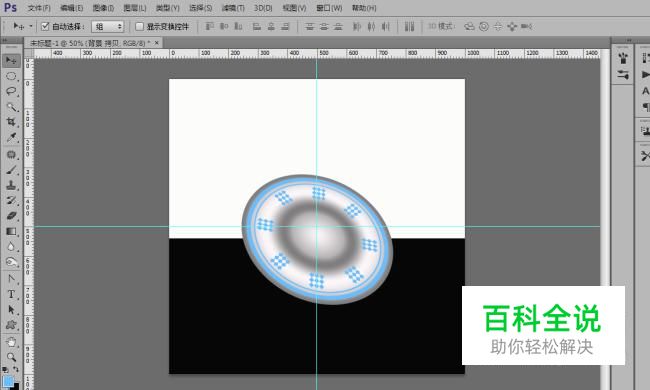
Task: Open the brush settings panel icon
Action: (x=623, y=75)
